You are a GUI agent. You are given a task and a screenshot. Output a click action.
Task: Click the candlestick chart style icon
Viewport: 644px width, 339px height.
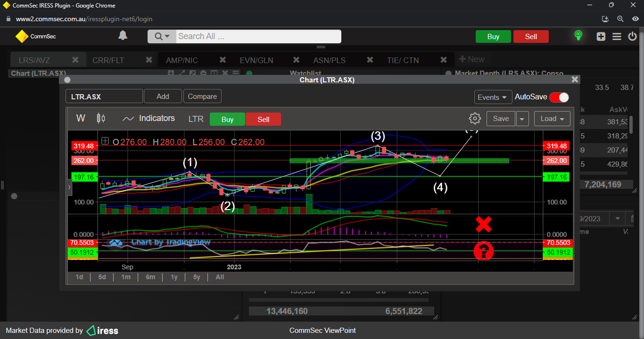[x=101, y=118]
